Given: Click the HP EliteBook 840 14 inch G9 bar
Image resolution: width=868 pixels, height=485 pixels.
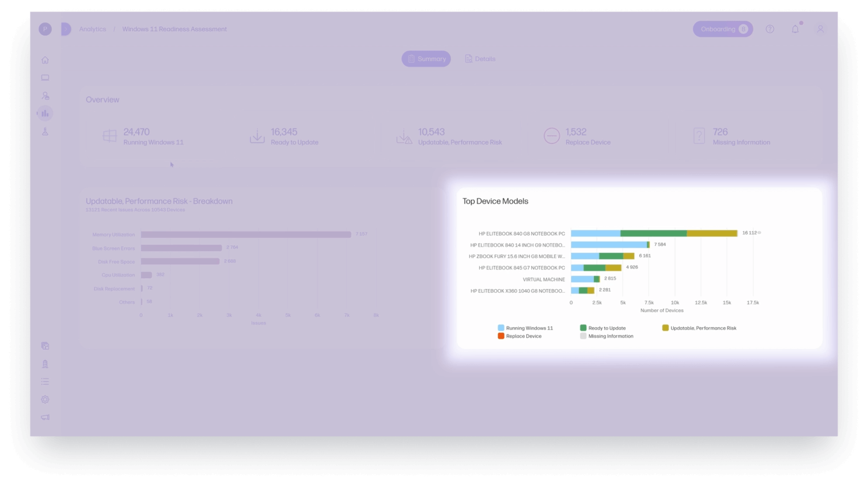Looking at the screenshot, I should [x=610, y=245].
